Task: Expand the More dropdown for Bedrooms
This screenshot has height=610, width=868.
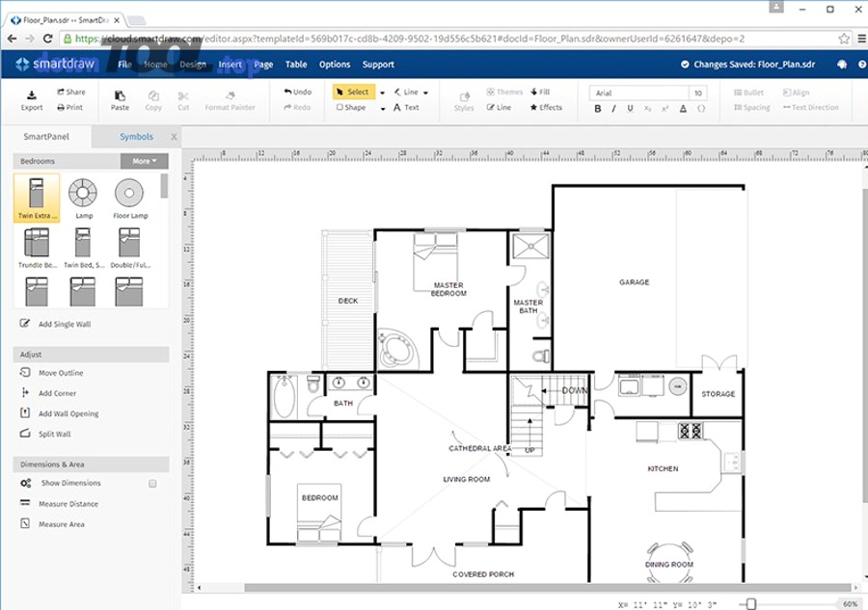Action: tap(144, 161)
